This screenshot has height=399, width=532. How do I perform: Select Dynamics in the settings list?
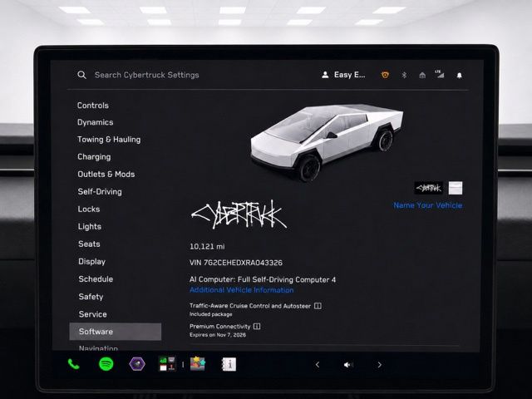[x=96, y=122]
